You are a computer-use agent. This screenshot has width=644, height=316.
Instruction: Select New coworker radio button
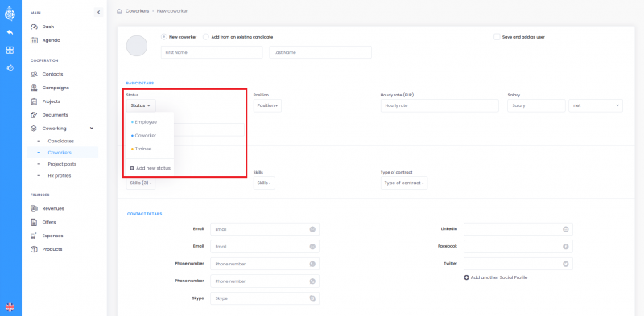click(x=164, y=37)
